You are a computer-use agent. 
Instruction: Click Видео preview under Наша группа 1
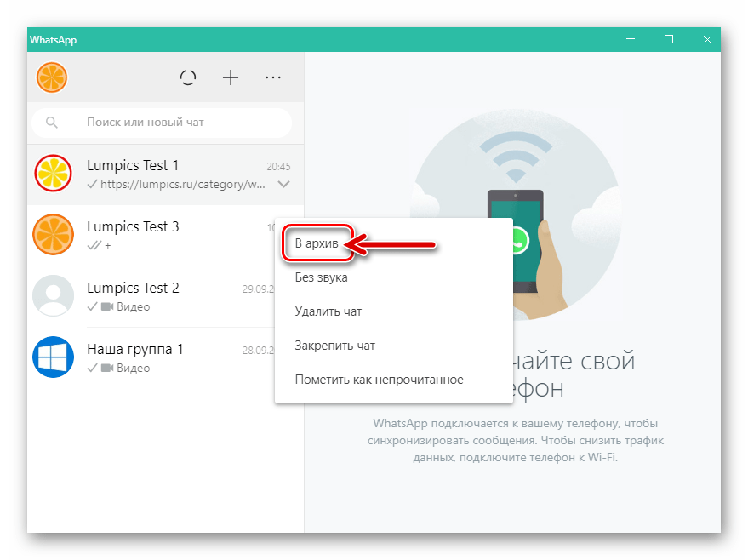click(x=133, y=369)
